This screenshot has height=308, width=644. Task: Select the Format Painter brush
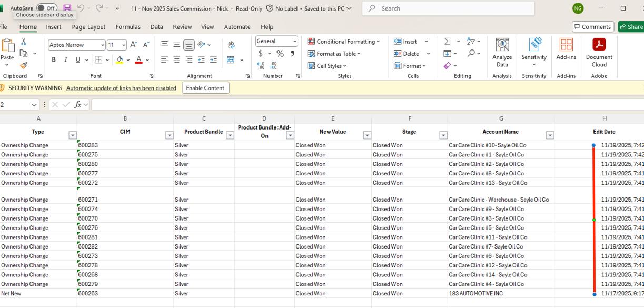coord(24,66)
